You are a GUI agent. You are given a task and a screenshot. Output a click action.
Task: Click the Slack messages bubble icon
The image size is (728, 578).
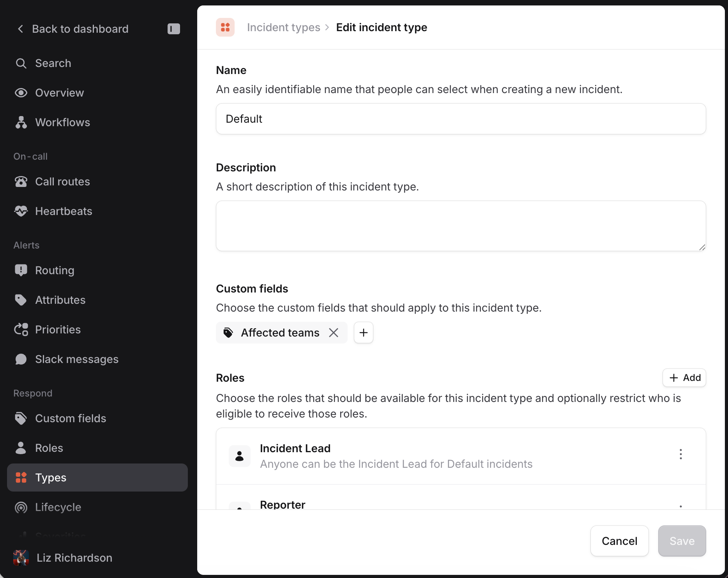tap(21, 359)
